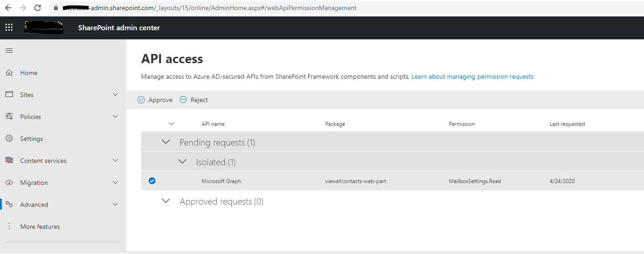
Task: Select Sites menu label
Action: click(x=27, y=95)
